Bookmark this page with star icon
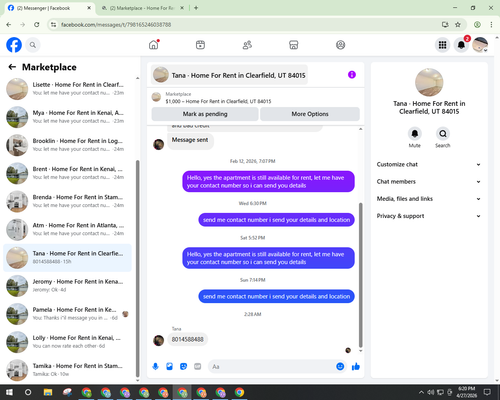Screen dimensions: 500x400 tap(458, 25)
